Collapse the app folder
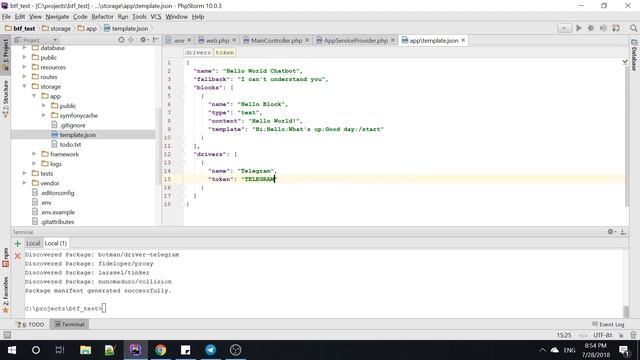 click(x=34, y=96)
